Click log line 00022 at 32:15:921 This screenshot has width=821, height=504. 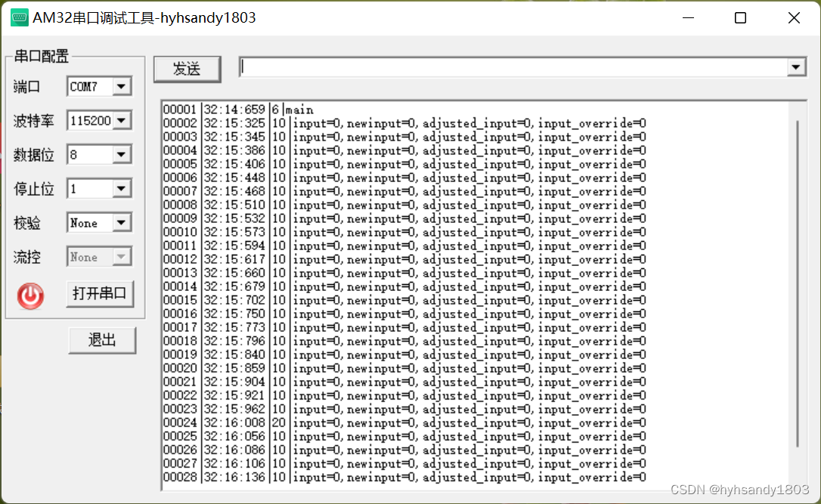404,396
